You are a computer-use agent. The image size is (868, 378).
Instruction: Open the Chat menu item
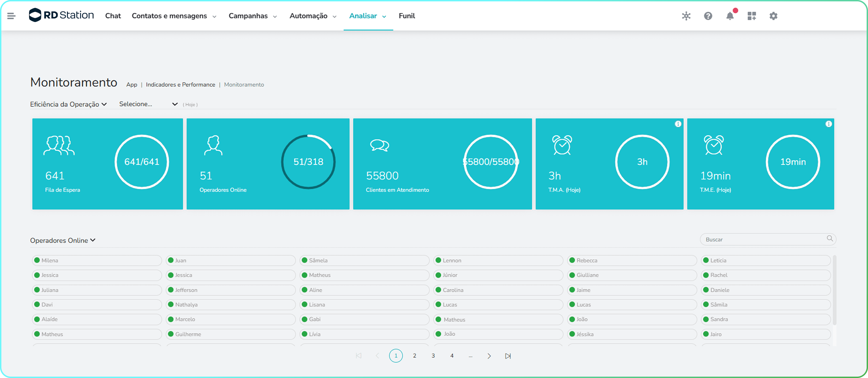pyautogui.click(x=113, y=16)
